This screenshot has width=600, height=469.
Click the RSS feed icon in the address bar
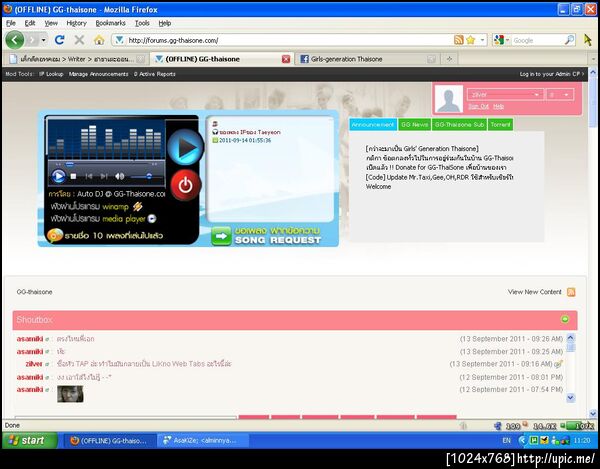(x=458, y=40)
